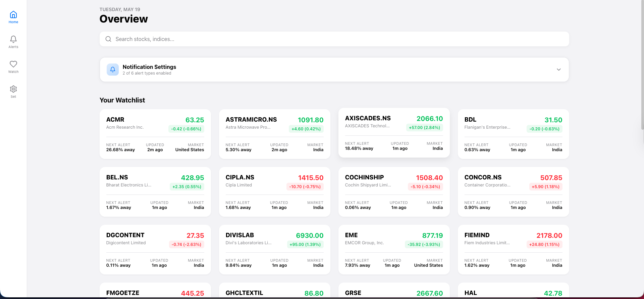Open the Set gear in sidebar
The height and width of the screenshot is (299, 644).
coord(13,92)
